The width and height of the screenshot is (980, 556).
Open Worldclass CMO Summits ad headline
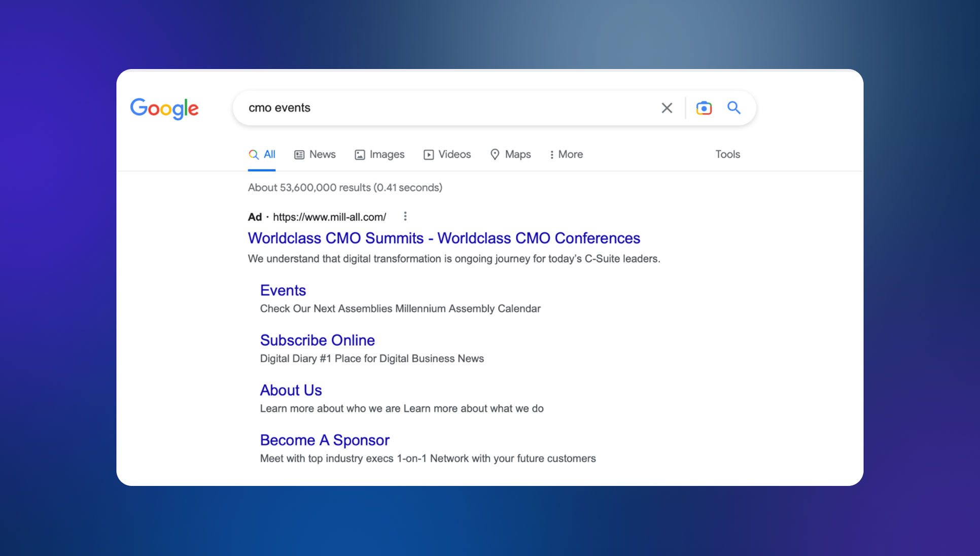point(444,238)
